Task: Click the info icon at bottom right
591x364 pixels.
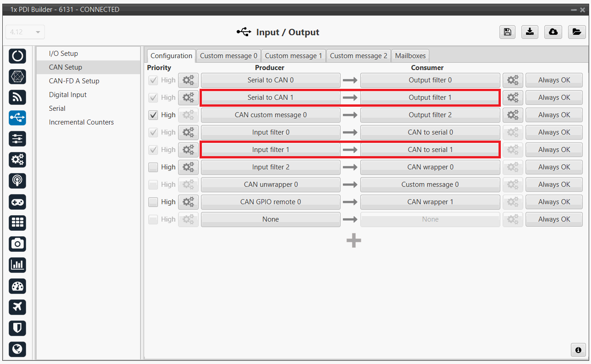Action: (x=578, y=350)
